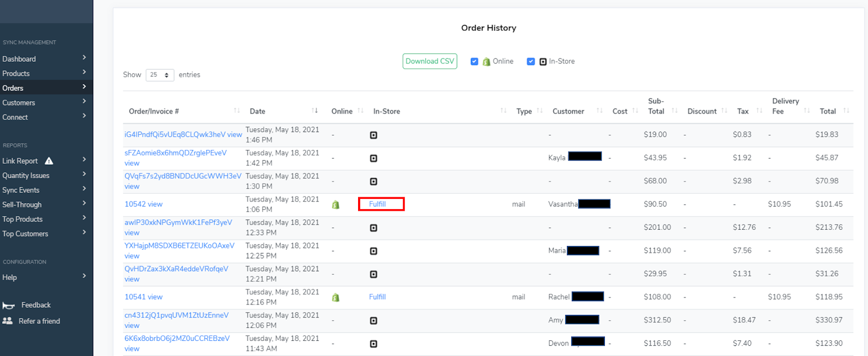Click Square in-store icon for Maria's order

(x=373, y=251)
